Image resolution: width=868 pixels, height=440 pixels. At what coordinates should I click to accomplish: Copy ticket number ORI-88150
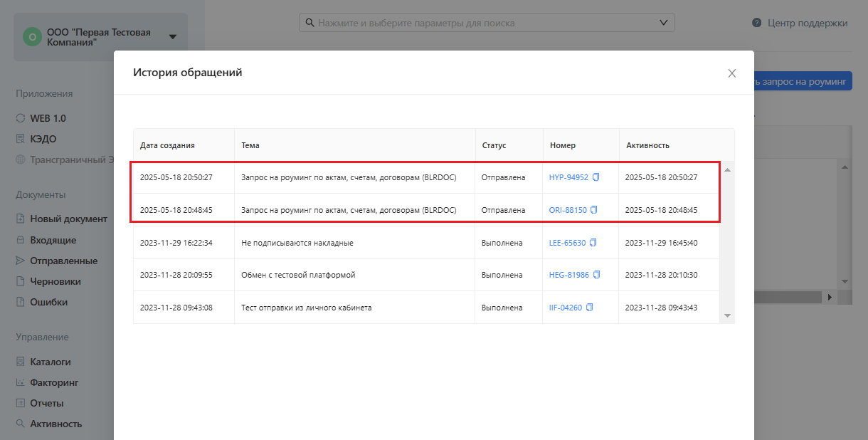(594, 210)
